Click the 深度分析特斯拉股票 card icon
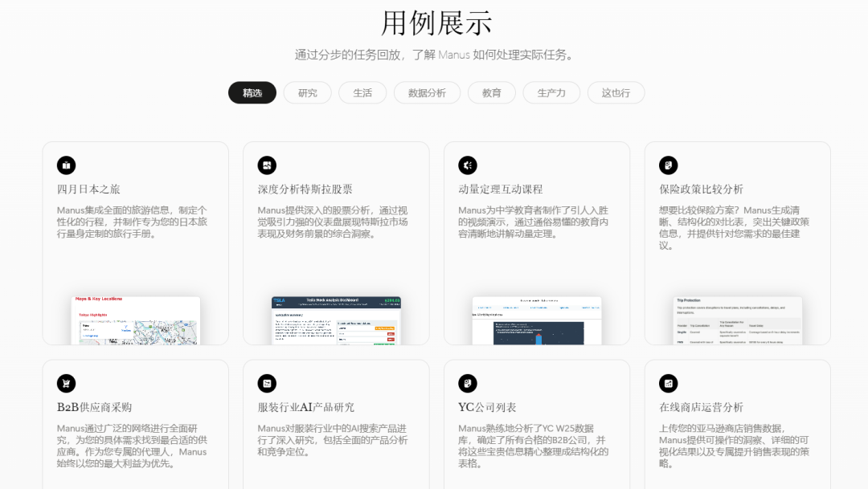 click(267, 165)
